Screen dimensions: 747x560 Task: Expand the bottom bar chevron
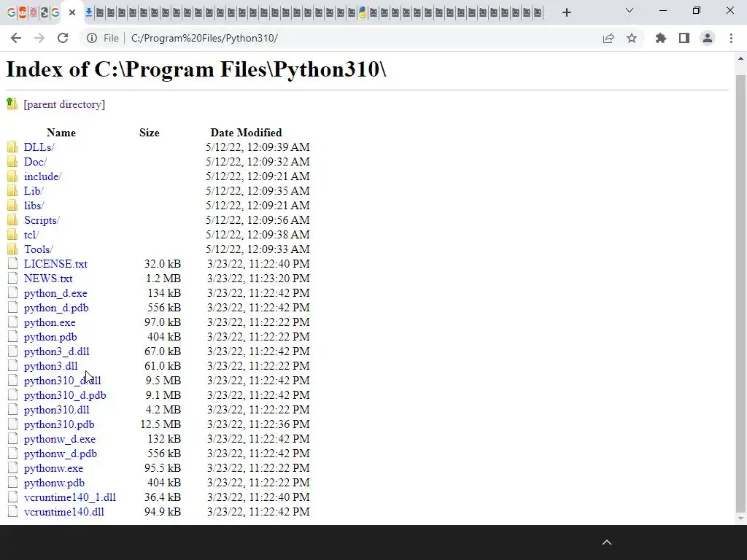[x=607, y=542]
